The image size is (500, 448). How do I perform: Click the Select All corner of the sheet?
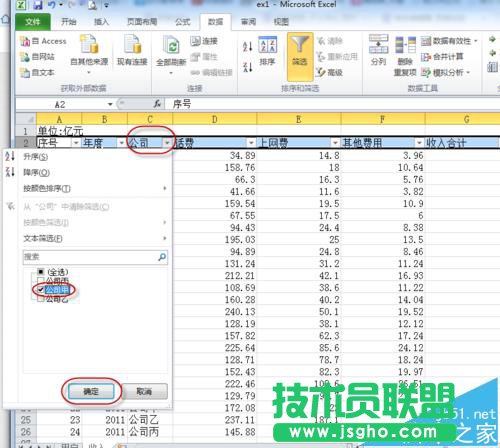[x=26, y=119]
